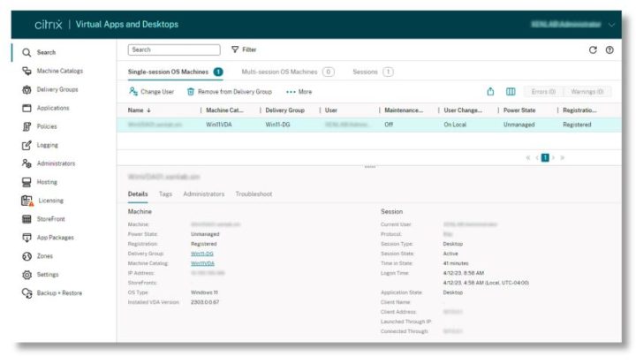Open the columns chooser icon
Viewport: 636px width, 364px height.
point(511,91)
